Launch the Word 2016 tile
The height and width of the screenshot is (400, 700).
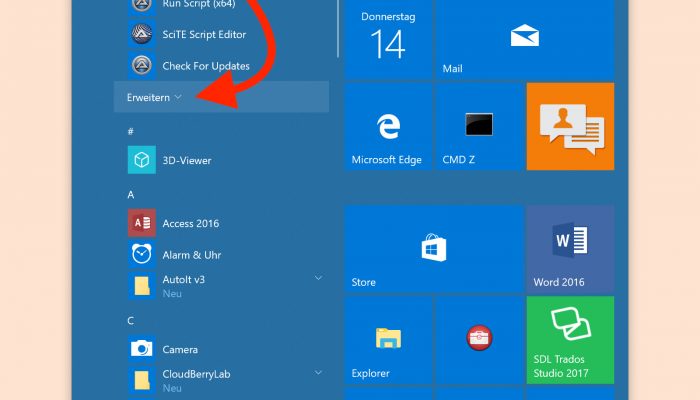pyautogui.click(x=571, y=249)
